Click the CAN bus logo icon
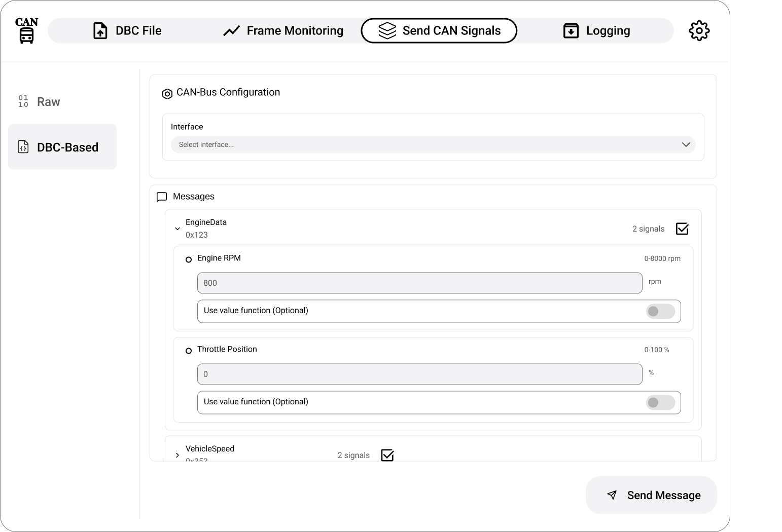The width and height of the screenshot is (782, 532). click(26, 30)
